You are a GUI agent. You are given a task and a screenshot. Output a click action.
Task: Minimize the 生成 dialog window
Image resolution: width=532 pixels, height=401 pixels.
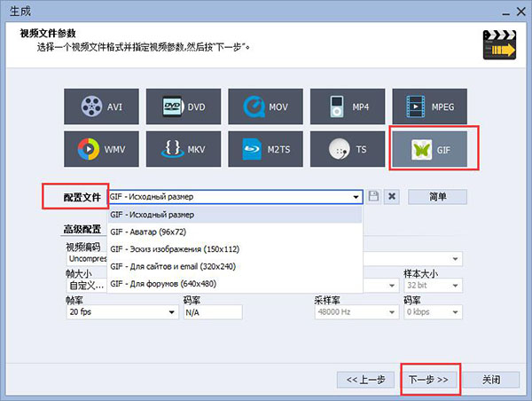coord(506,12)
